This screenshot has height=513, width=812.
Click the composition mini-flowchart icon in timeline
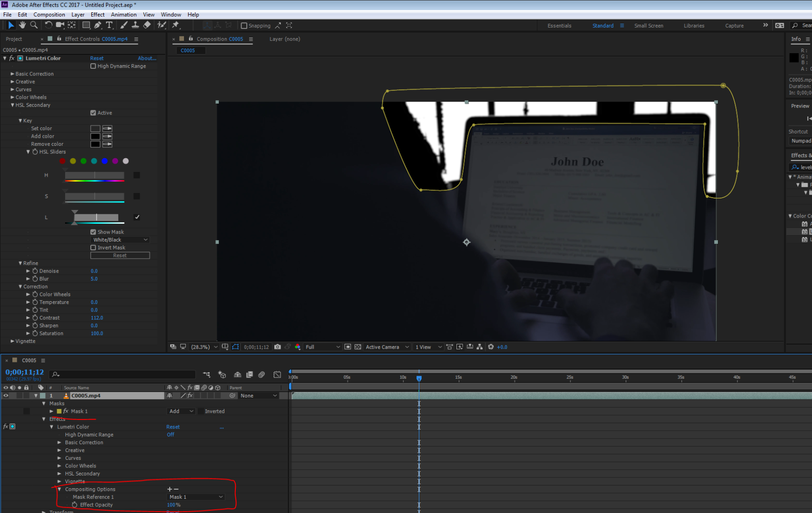pos(206,375)
